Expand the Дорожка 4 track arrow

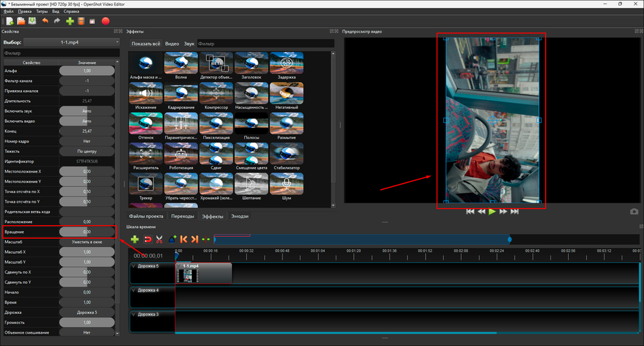(x=134, y=290)
